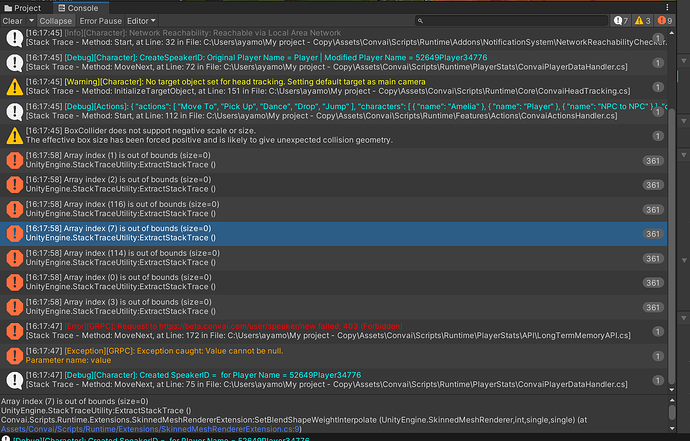Click warning icon of BoxCollider message
The image size is (690, 441).
pyautogui.click(x=14, y=135)
